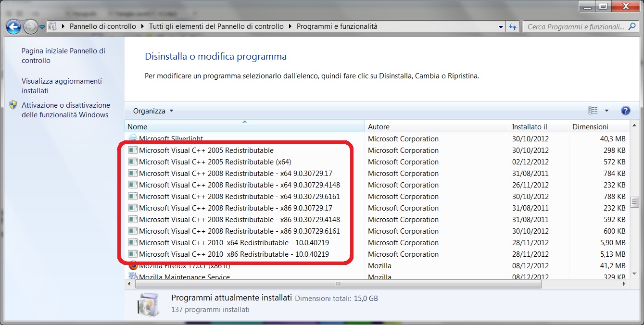Image resolution: width=644 pixels, height=325 pixels.
Task: Select the size value '5,13 MB'
Action: (612, 254)
